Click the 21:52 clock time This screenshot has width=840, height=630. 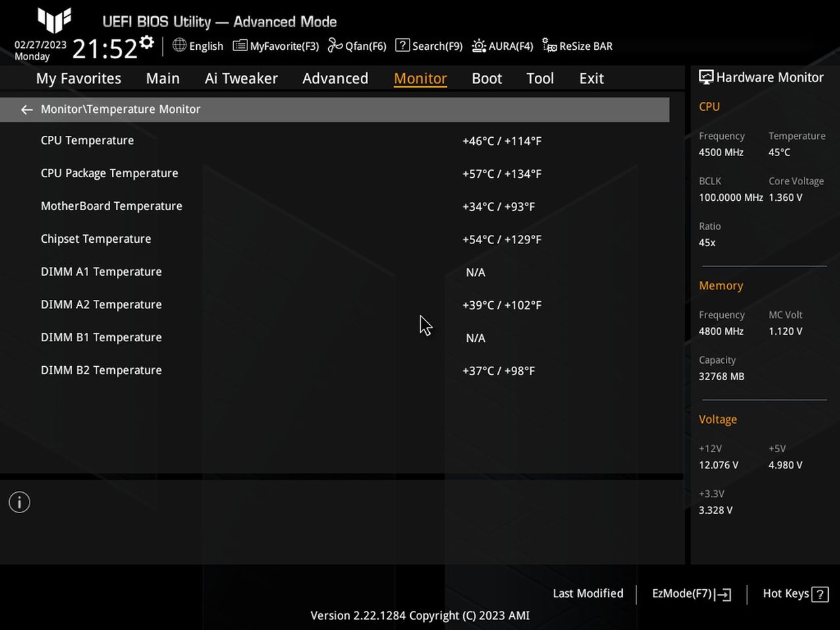click(104, 49)
